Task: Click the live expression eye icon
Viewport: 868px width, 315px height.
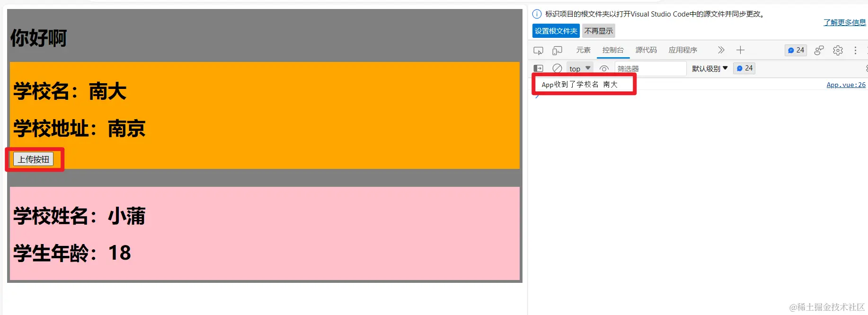Action: tap(604, 69)
